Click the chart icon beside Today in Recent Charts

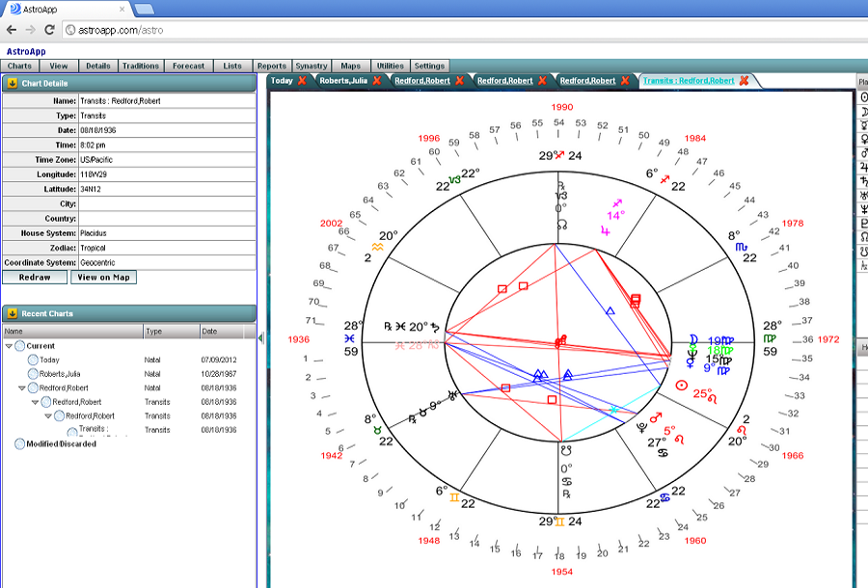coord(33,360)
